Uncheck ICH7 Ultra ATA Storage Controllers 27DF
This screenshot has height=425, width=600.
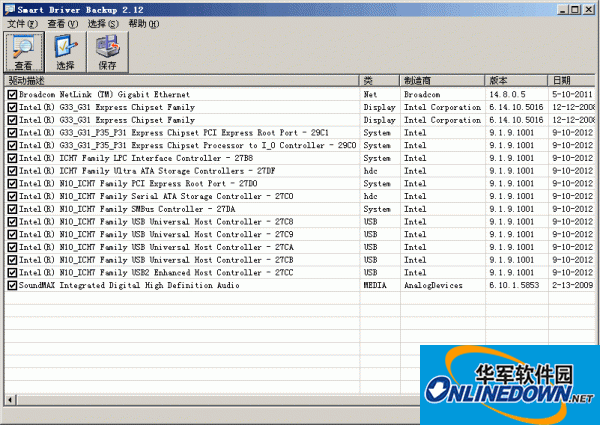click(x=12, y=171)
